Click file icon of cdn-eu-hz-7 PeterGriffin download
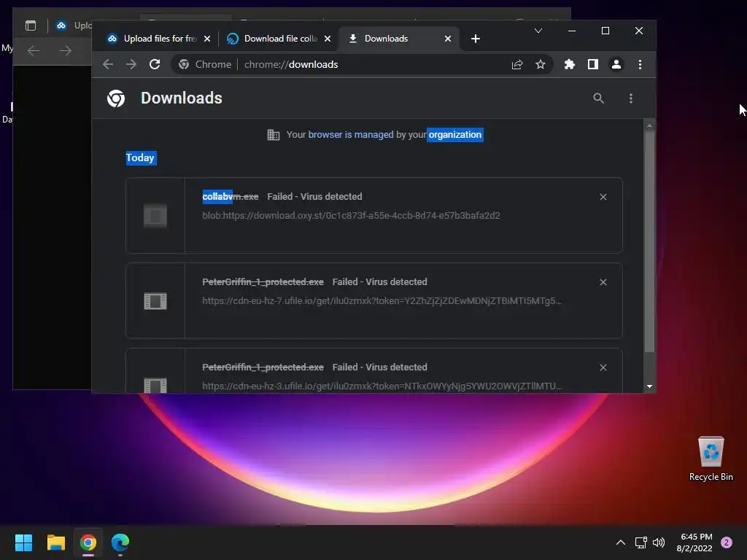The image size is (747, 560). (155, 301)
